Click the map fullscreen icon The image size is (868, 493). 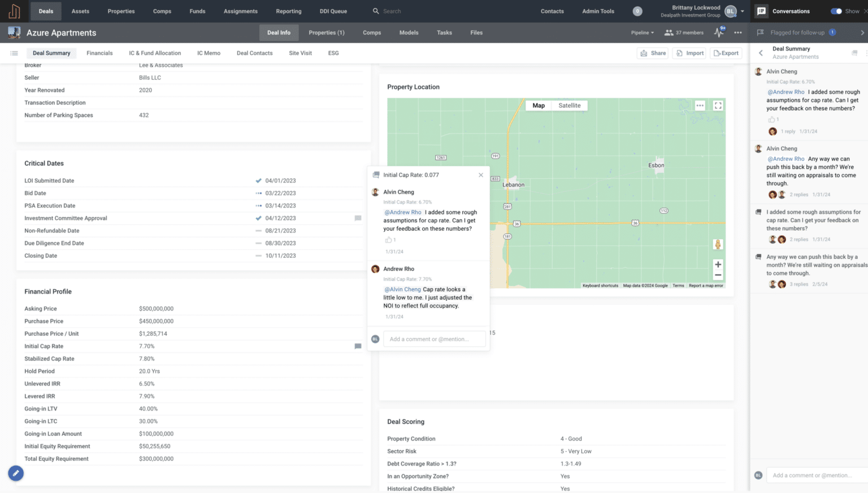tap(718, 106)
